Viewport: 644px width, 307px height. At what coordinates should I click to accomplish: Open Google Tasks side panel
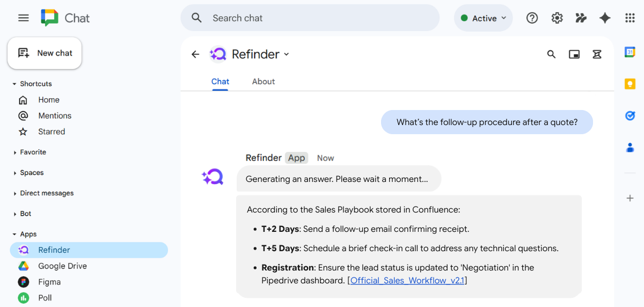(630, 115)
